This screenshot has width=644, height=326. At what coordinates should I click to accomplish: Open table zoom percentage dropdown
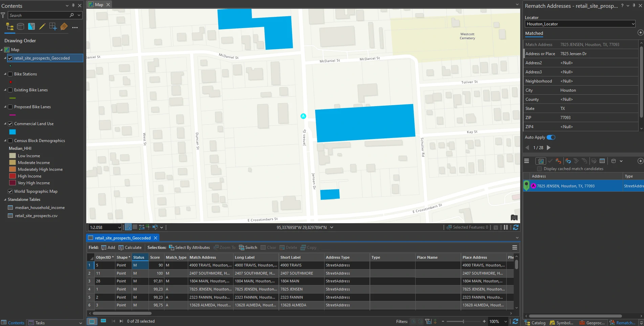click(x=506, y=322)
